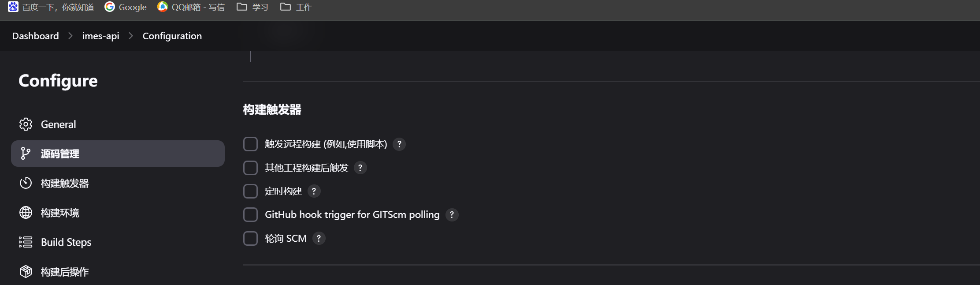Viewport: 980px width, 285px height.
Task: Click the 构建环境 globe icon
Action: point(26,213)
